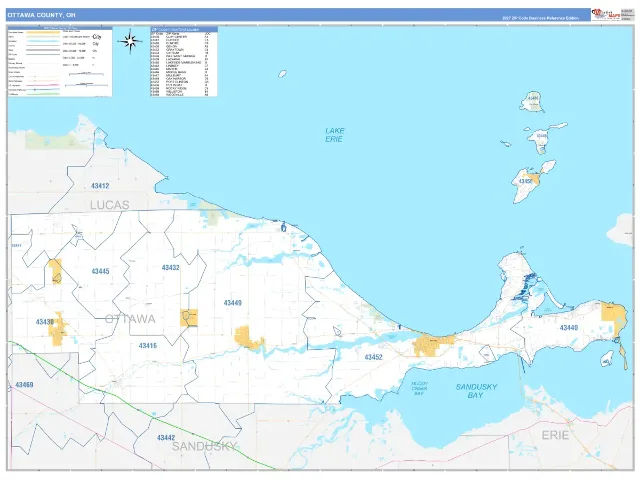Click the ERIE county name
The image size is (640, 480).
click(x=555, y=435)
